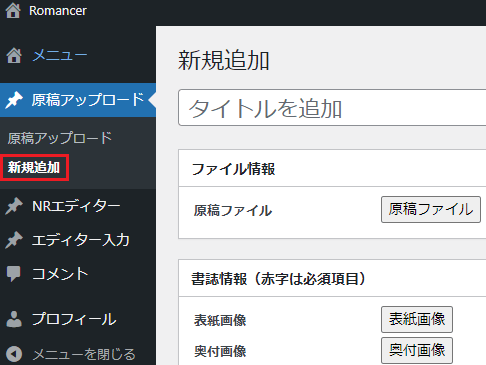This screenshot has height=365, width=486.
Task: Open the エディター入力 menu item
Action: click(x=81, y=240)
